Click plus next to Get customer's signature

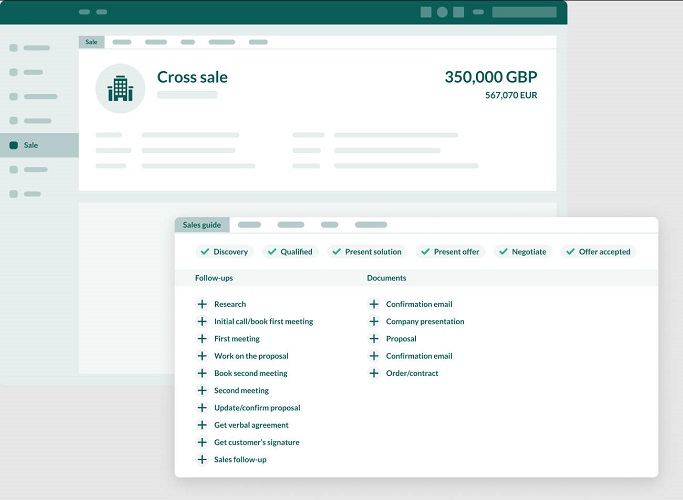(x=202, y=442)
